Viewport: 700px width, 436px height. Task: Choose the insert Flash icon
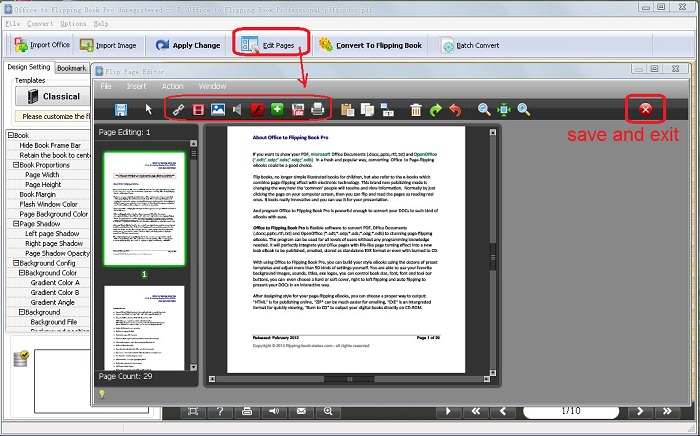pos(257,110)
